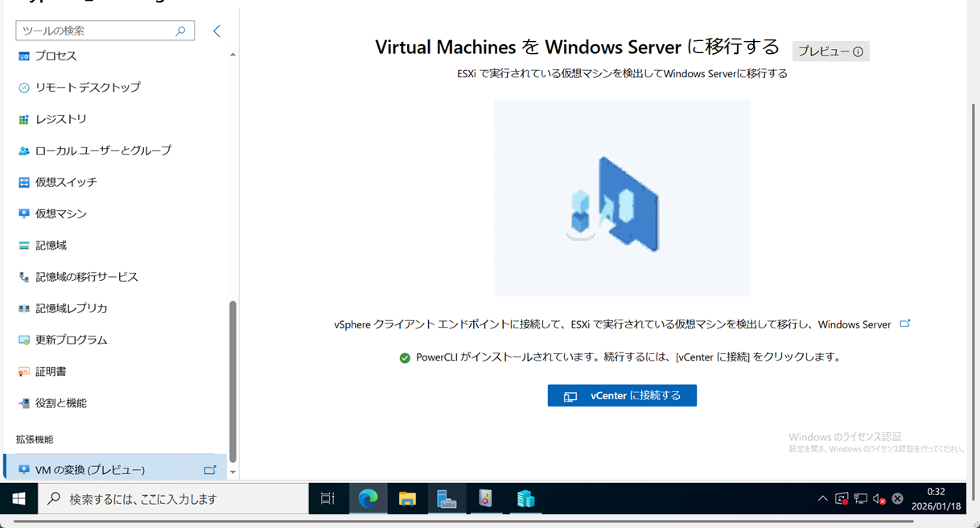The image size is (980, 528).
Task: Open ローカル ユーザーとグループ
Action: pos(102,151)
